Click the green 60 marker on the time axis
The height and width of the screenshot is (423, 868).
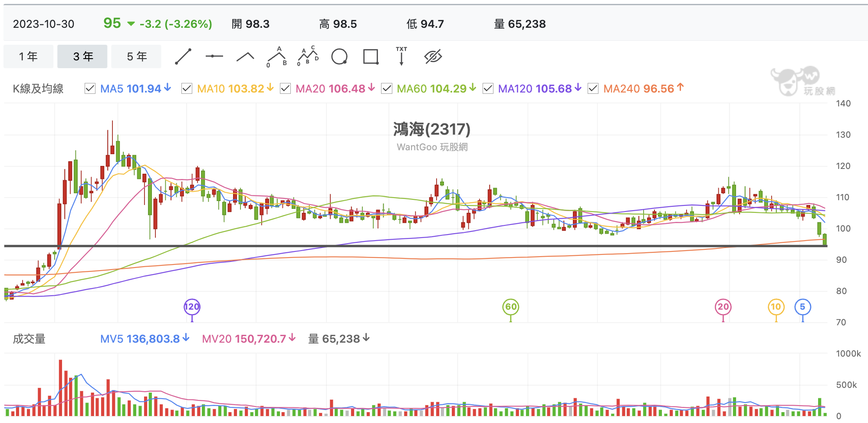(511, 307)
